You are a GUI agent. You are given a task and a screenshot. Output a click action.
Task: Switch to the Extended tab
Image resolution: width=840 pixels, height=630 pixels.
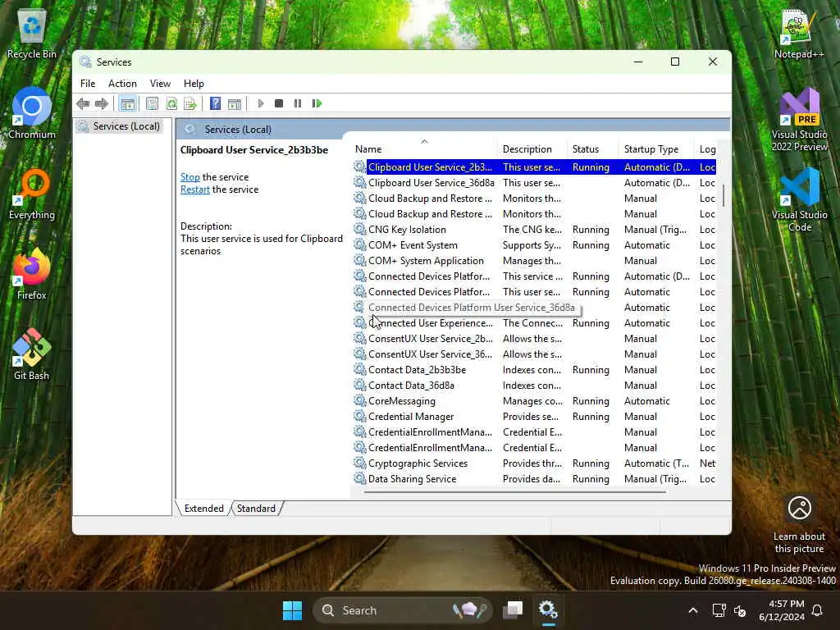tap(204, 509)
